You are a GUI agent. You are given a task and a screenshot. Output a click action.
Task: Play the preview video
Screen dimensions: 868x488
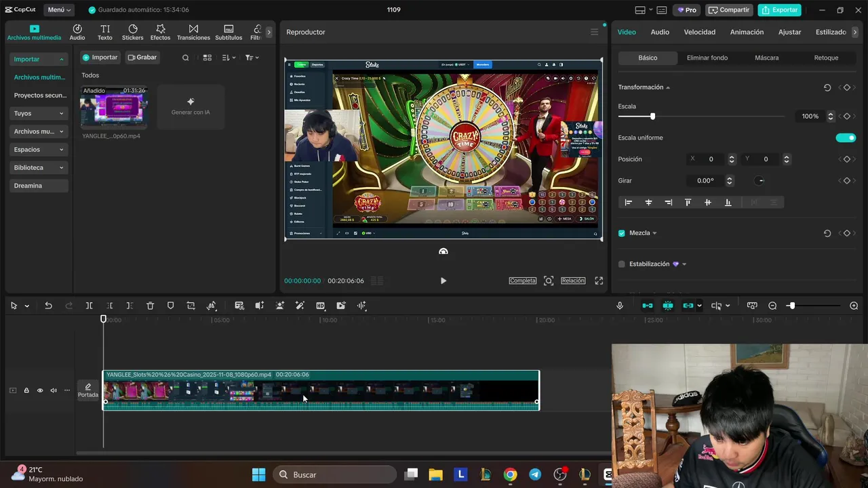tap(443, 281)
